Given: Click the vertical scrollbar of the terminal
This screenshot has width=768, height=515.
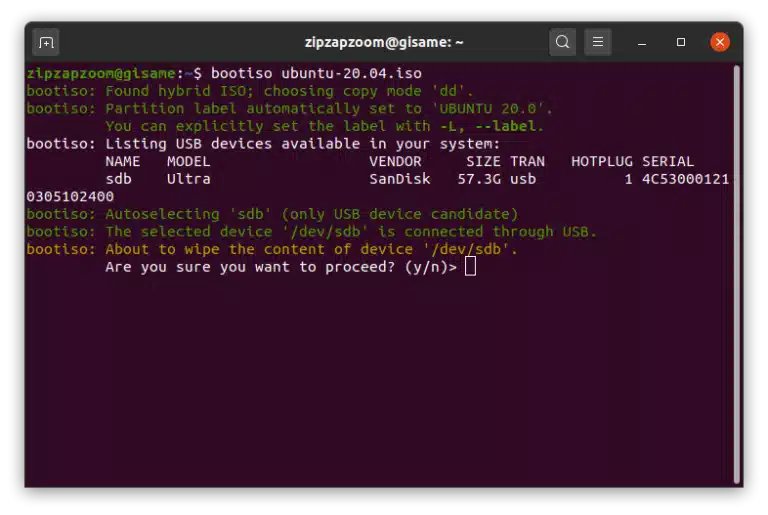Looking at the screenshot, I should pos(737,274).
